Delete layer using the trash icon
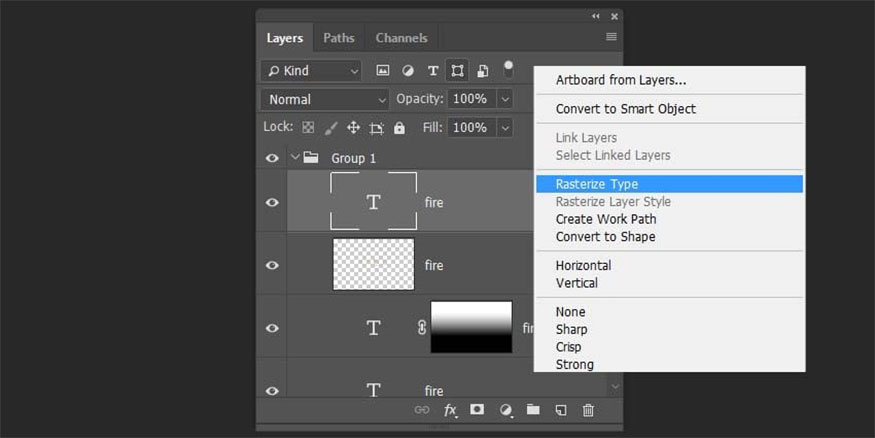The height and width of the screenshot is (438, 875). (x=588, y=410)
